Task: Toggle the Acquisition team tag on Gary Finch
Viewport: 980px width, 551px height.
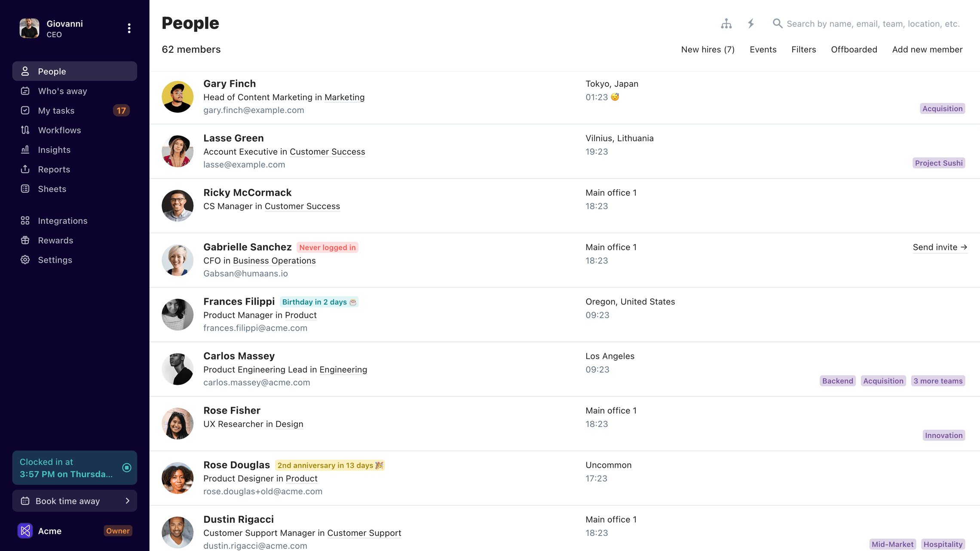Action: coord(942,108)
